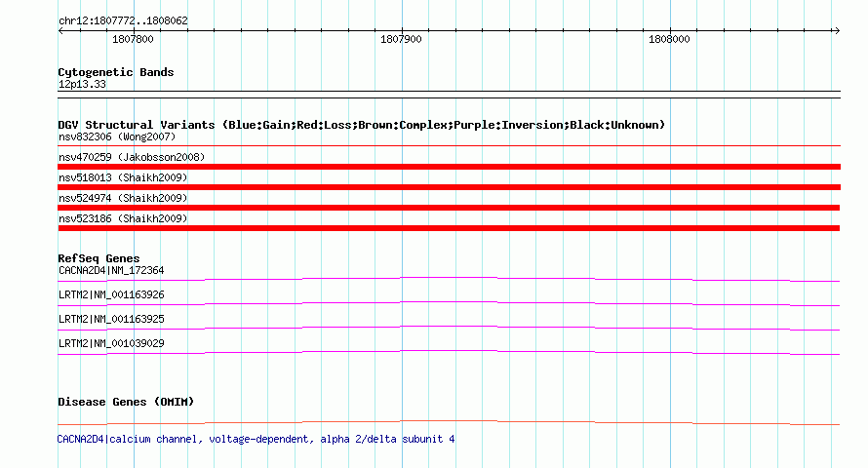Select the DGV Structural Variants track title
The height and width of the screenshot is (468, 868).
(x=362, y=125)
